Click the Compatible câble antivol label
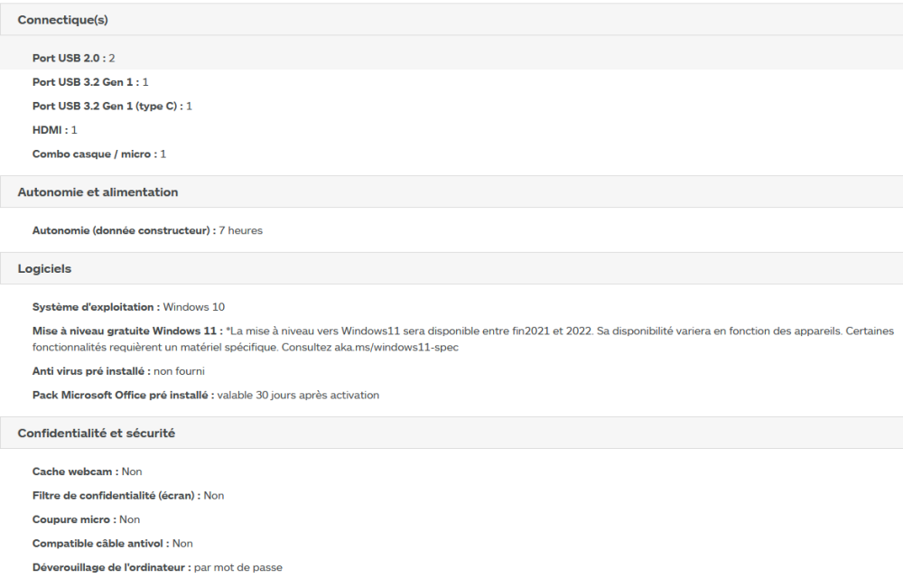903x588 pixels. click(100, 544)
